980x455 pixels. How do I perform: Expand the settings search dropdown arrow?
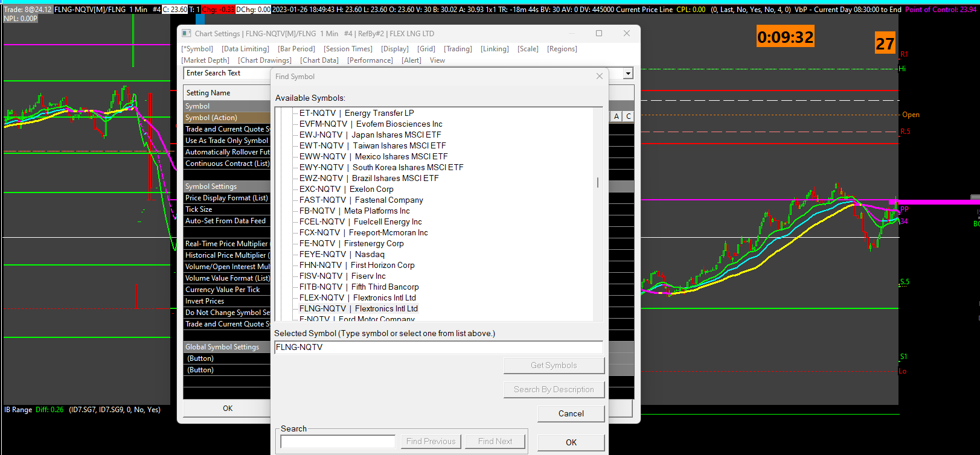[628, 73]
